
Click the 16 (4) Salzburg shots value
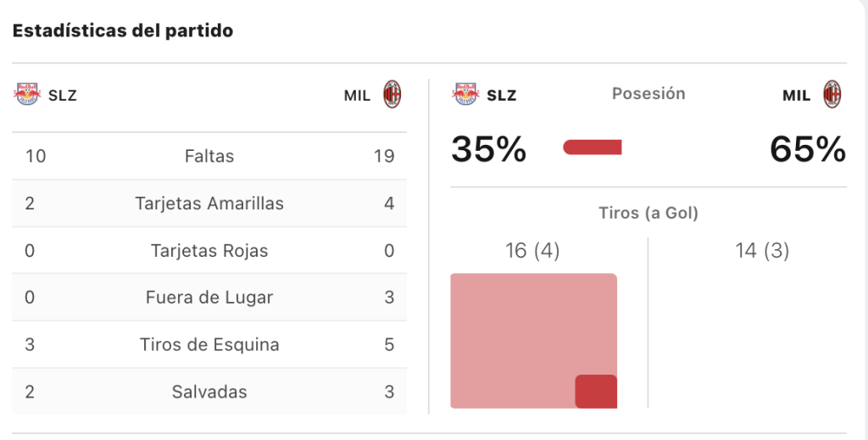coord(532,251)
